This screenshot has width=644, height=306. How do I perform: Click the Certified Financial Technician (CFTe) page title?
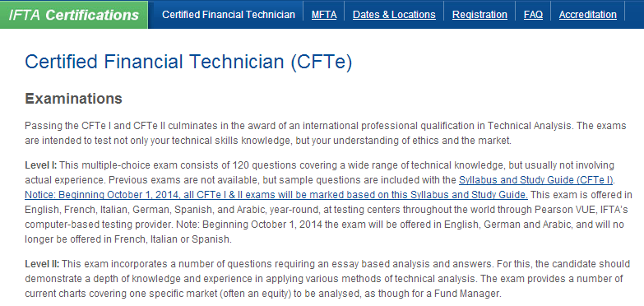tap(188, 62)
